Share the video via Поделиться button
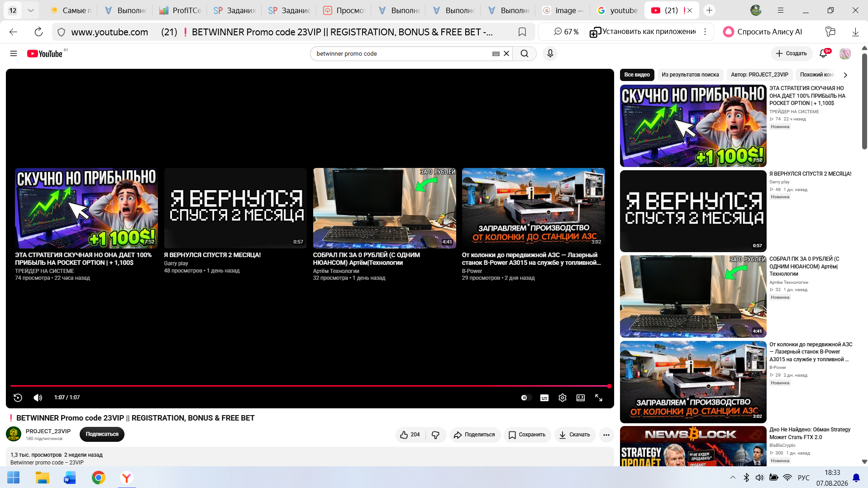868x488 pixels. click(475, 435)
